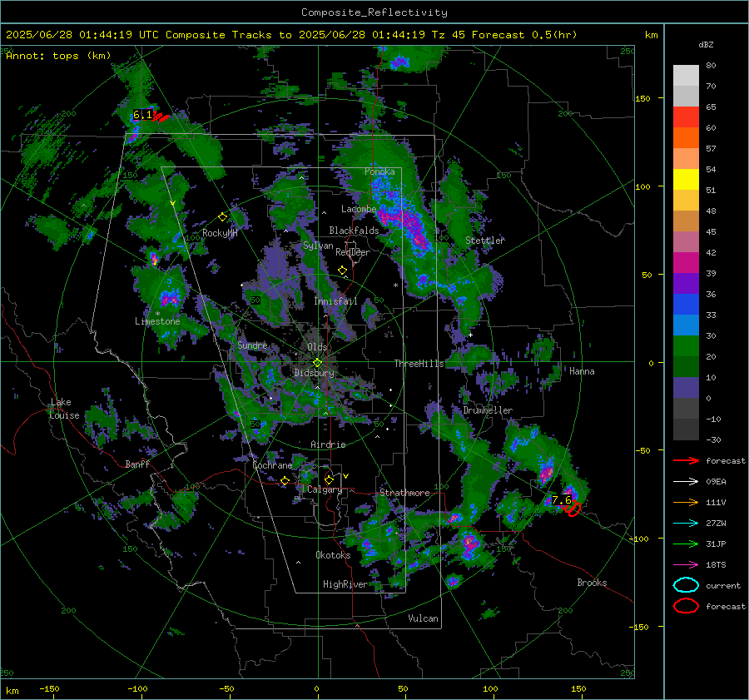This screenshot has height=700, width=749.
Task: Select the slate swatch between 10 and 0
Action: point(686,388)
